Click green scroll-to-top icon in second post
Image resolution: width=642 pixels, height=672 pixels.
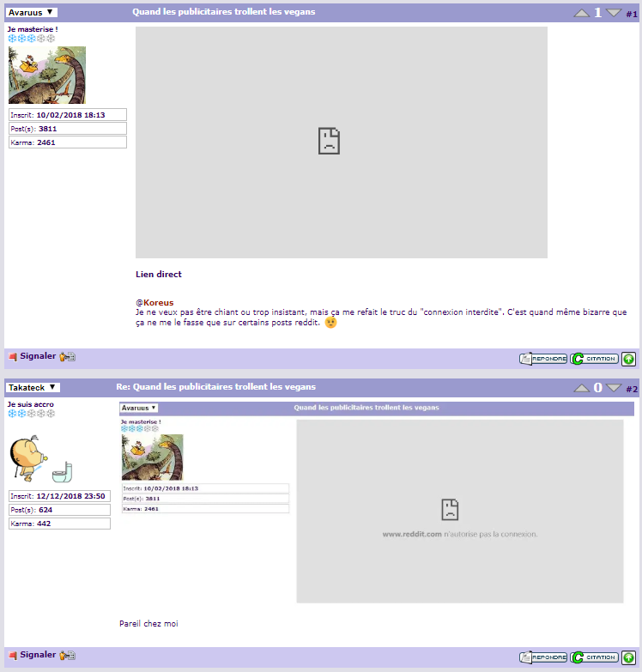pos(628,657)
